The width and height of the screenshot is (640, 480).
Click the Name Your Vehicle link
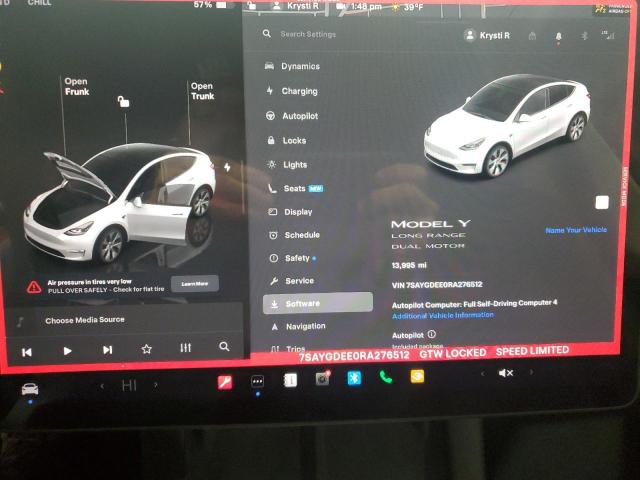tap(576, 230)
